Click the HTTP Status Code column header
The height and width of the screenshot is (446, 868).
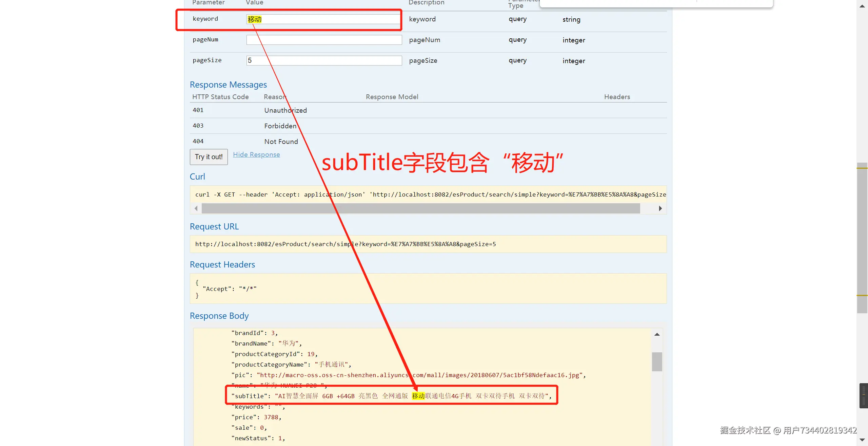click(x=220, y=97)
